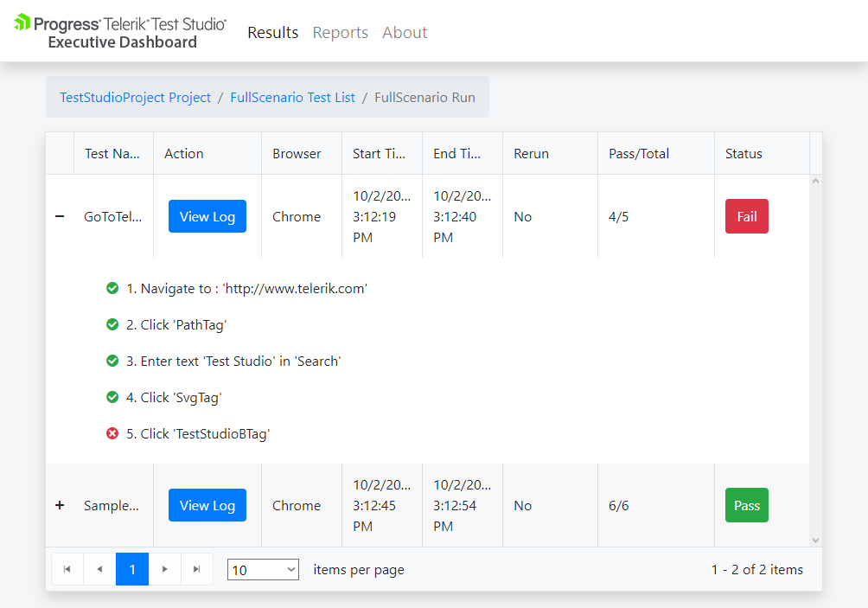Screen dimensions: 868x608
Task: Select step 5 Click 'TestStudioBTag'
Action: (x=198, y=433)
